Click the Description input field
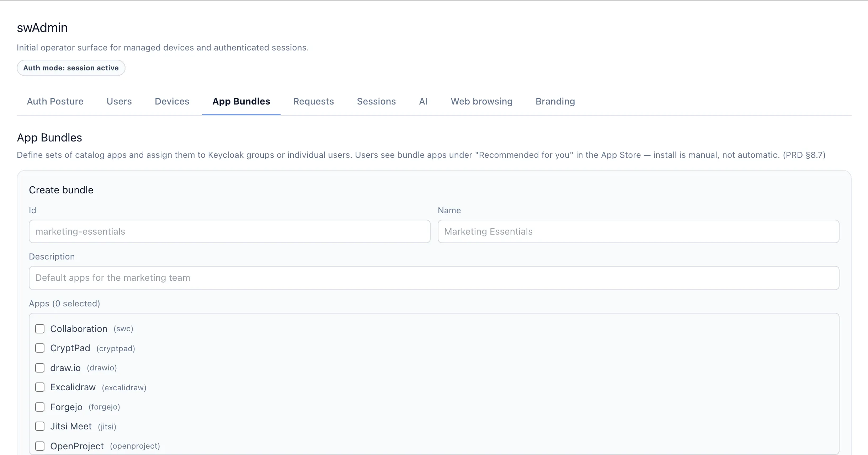 pos(434,278)
